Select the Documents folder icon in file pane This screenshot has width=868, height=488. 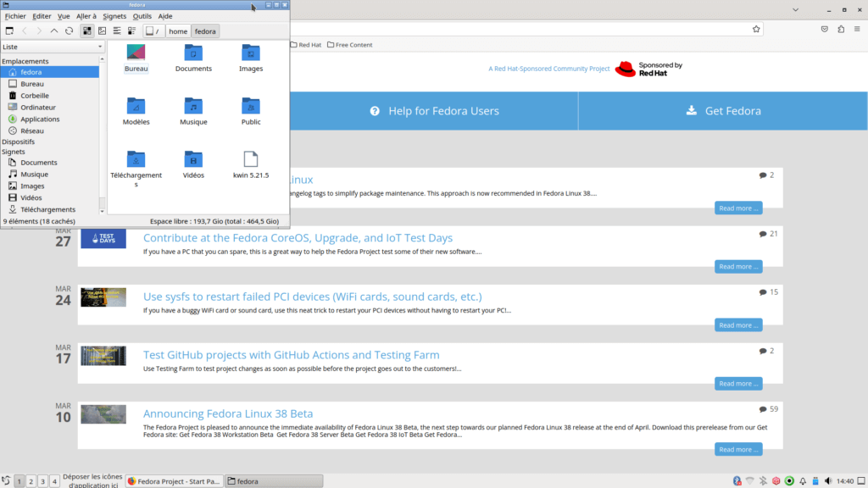click(x=193, y=53)
